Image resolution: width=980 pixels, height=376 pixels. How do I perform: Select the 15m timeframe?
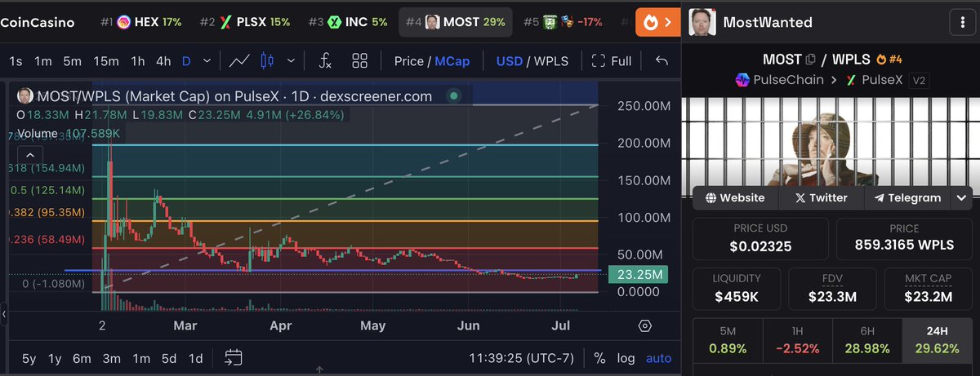click(x=106, y=60)
